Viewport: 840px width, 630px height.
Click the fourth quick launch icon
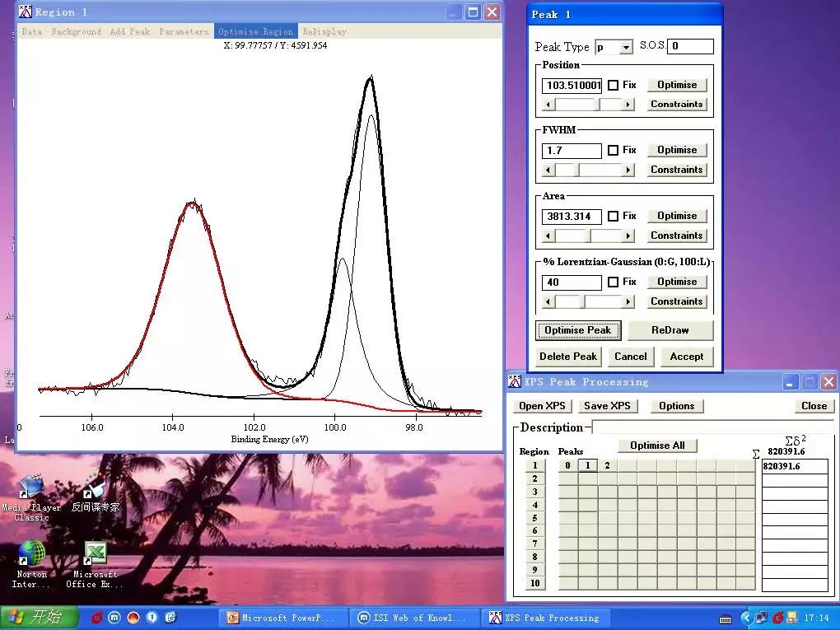pyautogui.click(x=152, y=618)
